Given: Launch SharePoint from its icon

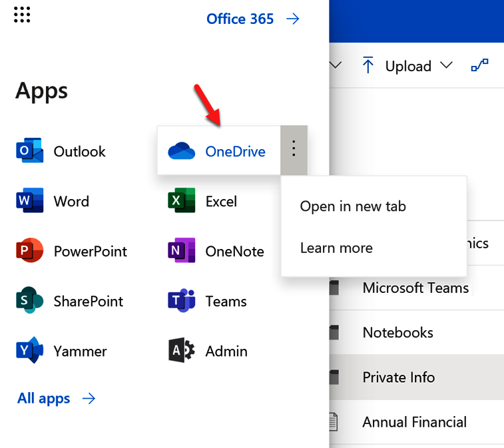Looking at the screenshot, I should (x=29, y=300).
